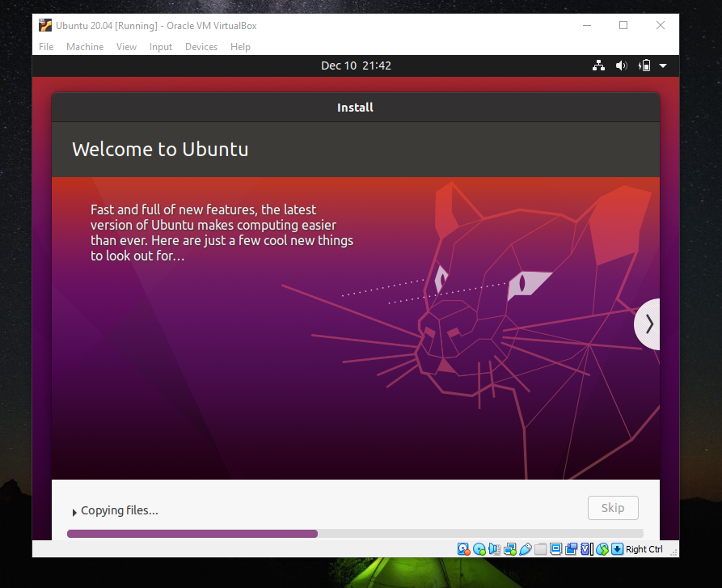This screenshot has height=588, width=722.
Task: Advance slideshow with the next arrow
Action: [x=648, y=324]
